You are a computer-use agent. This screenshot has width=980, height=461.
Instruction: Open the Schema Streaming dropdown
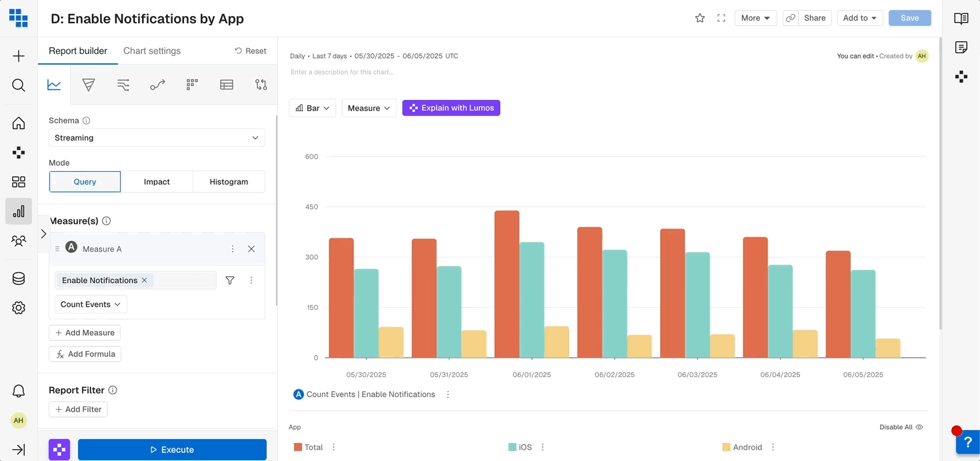coord(157,138)
